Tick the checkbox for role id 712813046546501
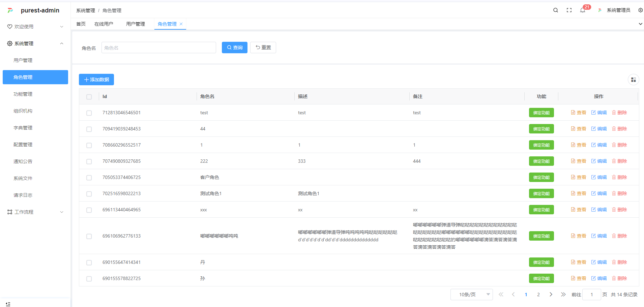644x307 pixels. click(x=89, y=113)
